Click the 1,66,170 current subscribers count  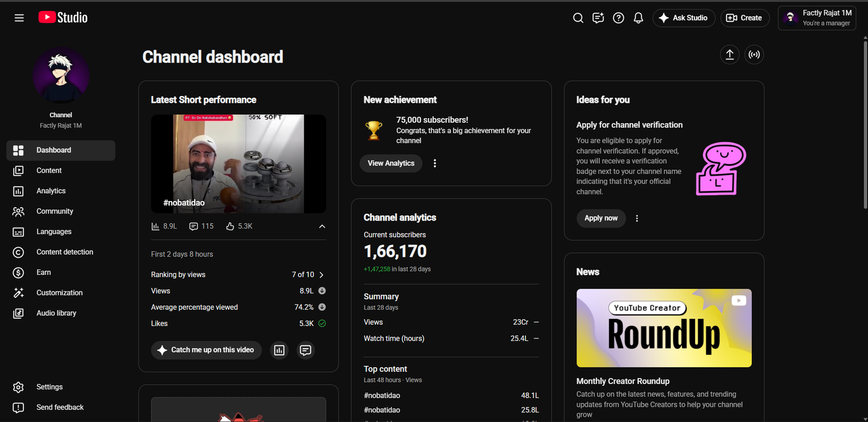[395, 251]
